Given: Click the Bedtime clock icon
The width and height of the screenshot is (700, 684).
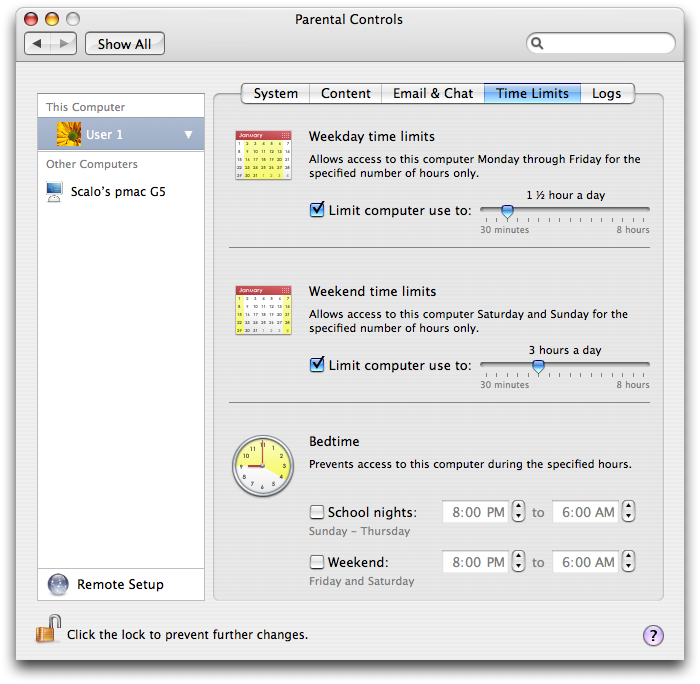Looking at the screenshot, I should pos(263,466).
